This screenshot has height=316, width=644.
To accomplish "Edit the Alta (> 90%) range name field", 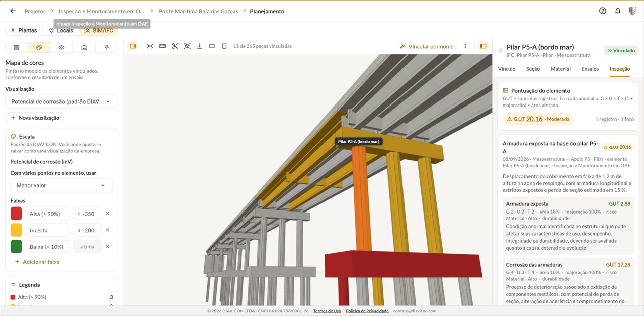I will click(x=47, y=214).
